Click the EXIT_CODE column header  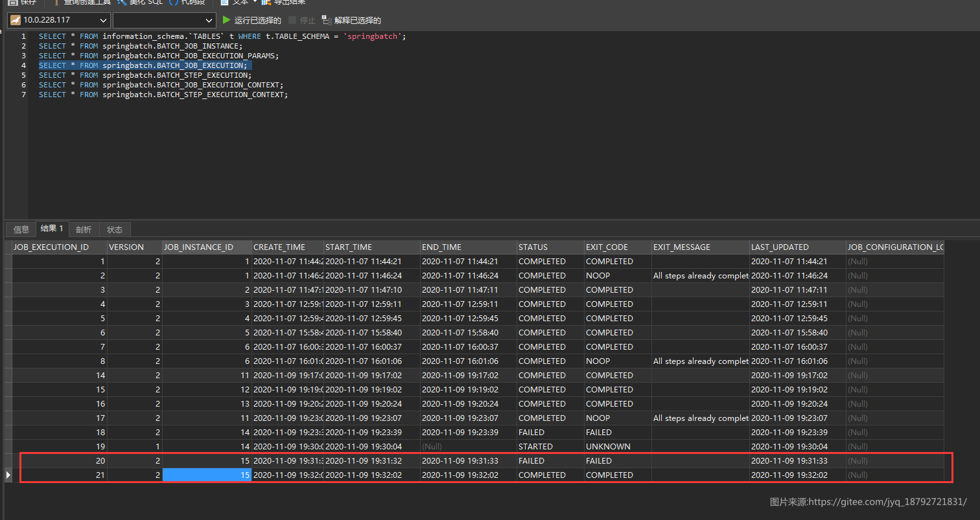pyautogui.click(x=618, y=247)
